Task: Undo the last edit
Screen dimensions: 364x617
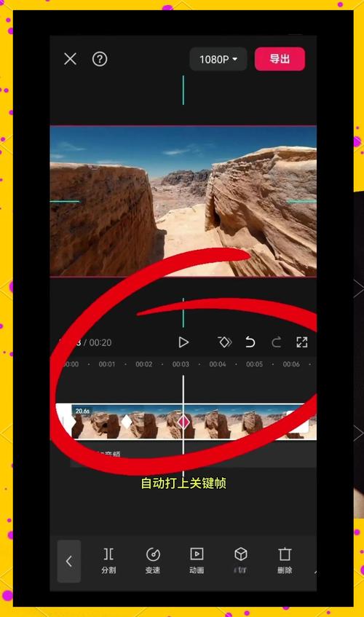Action: pos(250,342)
